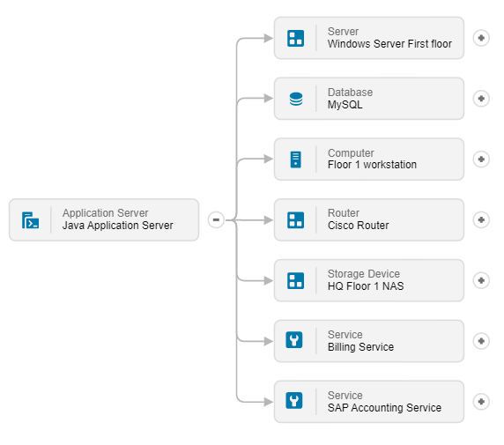Image resolution: width=504 pixels, height=445 pixels.
Task: Expand the Windows Server First floor node
Action: [481, 38]
